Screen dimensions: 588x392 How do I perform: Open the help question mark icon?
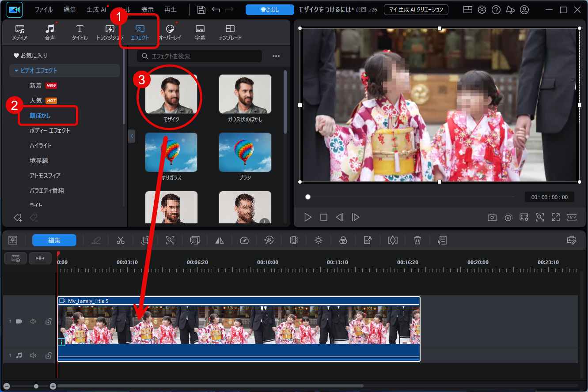coord(496,10)
